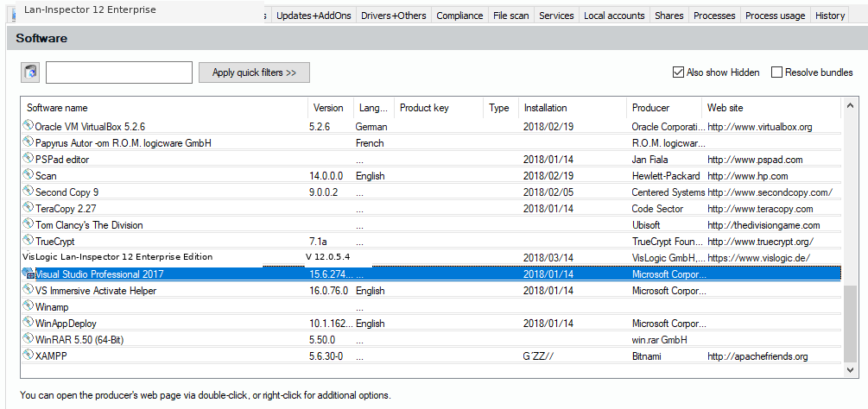
Task: Sort by Language column header
Action: 374,108
